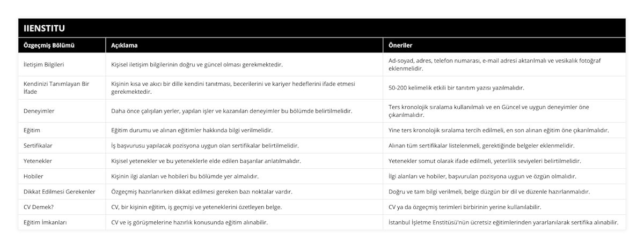644x248 pixels.
Task: Select the Sertifikalar row label
Action: tap(38, 145)
